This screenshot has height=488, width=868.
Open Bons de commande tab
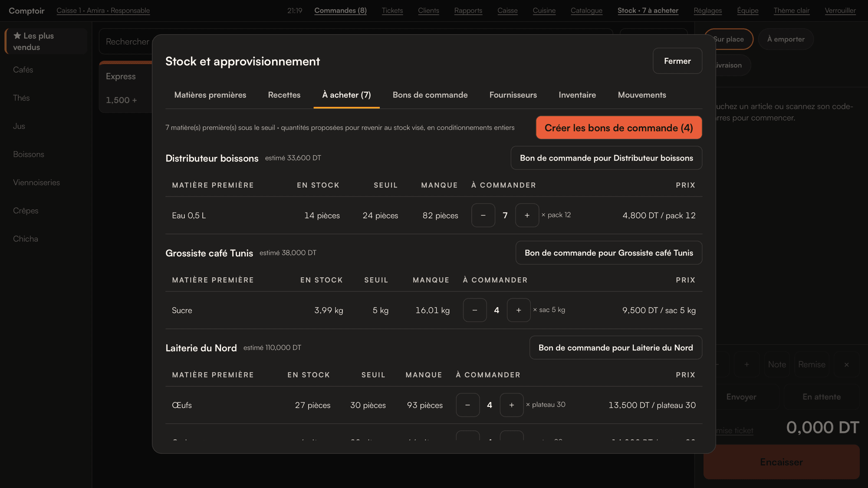[x=430, y=95]
